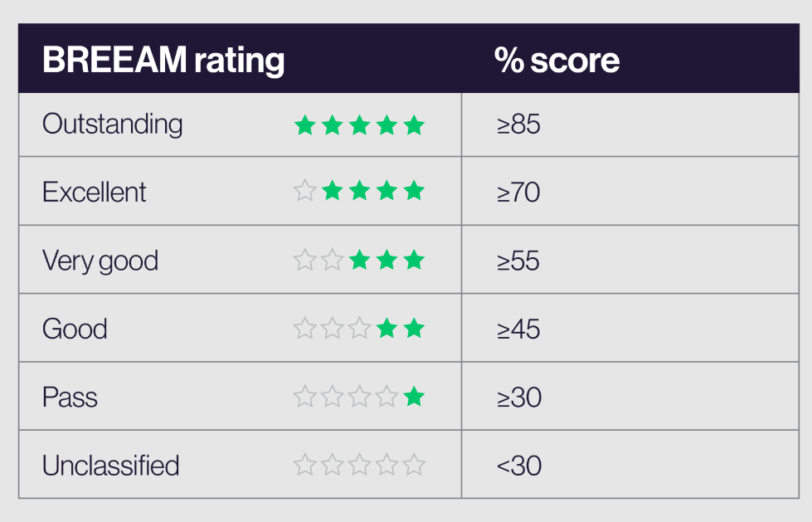812x522 pixels.
Task: Click the first empty star in Pass row
Action: (x=305, y=398)
